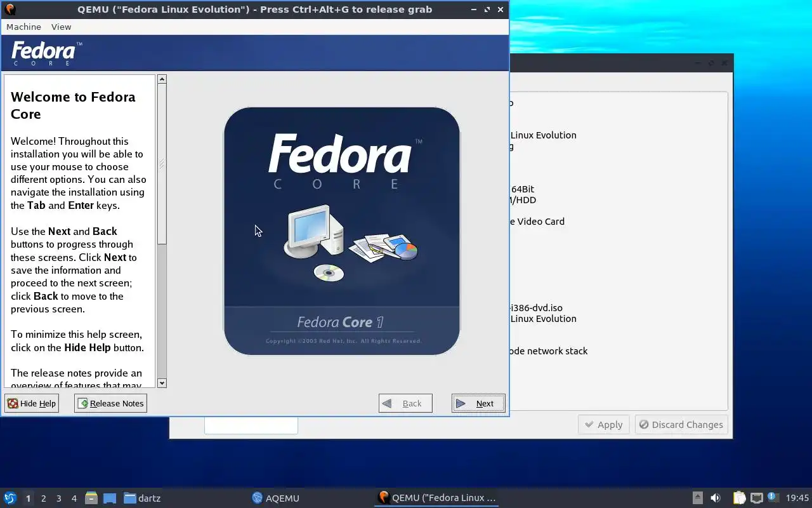Click the Fedora Core 1 splash image
The width and height of the screenshot is (812, 508).
(x=342, y=231)
